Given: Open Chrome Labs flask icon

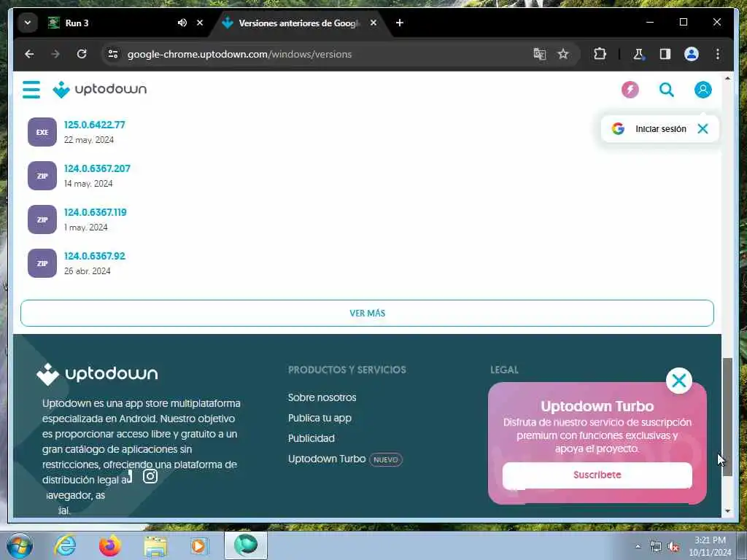Looking at the screenshot, I should 638,54.
